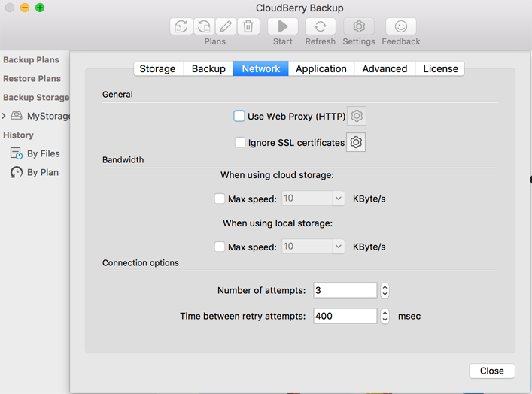
Task: Select Backup Plans in sidebar
Action: pyautogui.click(x=31, y=59)
